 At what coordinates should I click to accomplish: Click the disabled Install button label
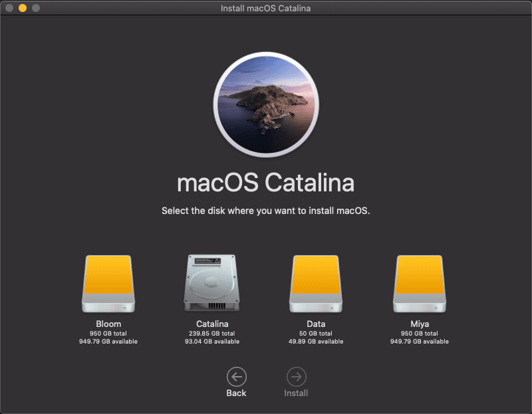[x=295, y=392]
